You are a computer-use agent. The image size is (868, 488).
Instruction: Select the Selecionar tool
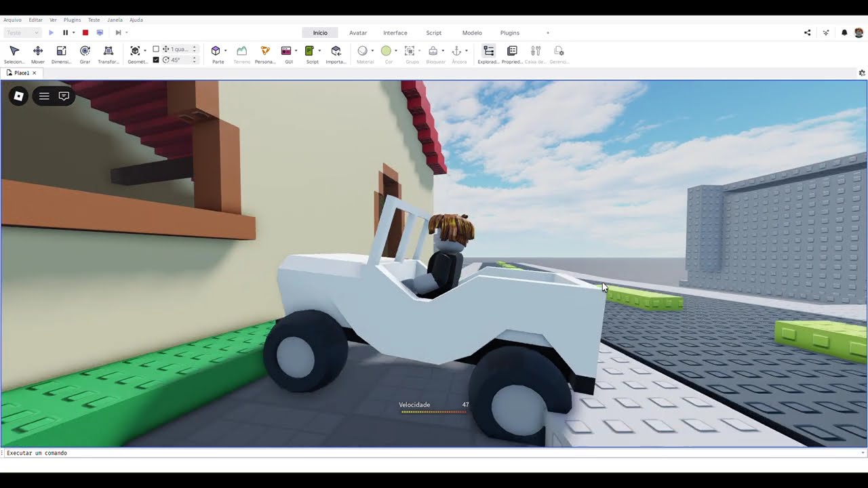click(14, 54)
